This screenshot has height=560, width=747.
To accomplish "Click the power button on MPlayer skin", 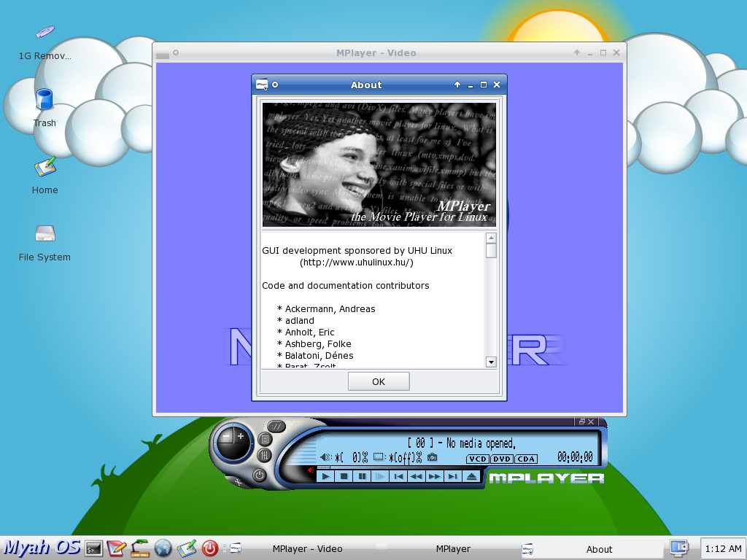I will 259,475.
